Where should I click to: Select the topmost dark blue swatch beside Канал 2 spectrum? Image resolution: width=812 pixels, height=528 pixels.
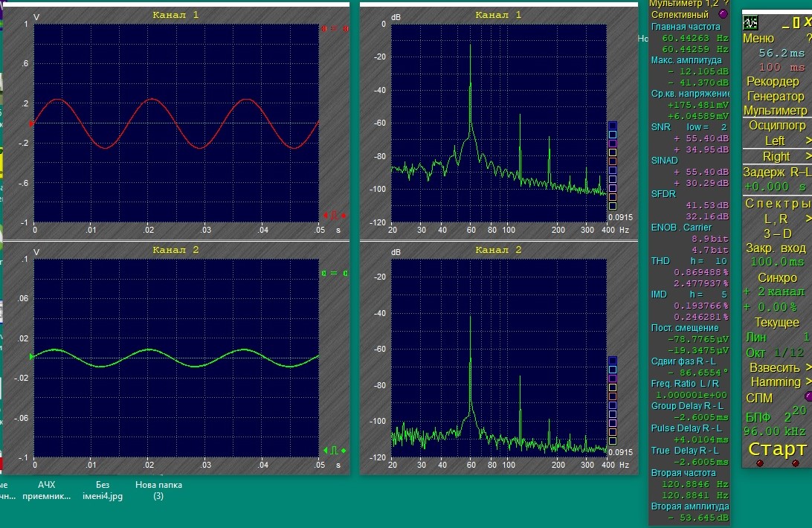[x=613, y=361]
